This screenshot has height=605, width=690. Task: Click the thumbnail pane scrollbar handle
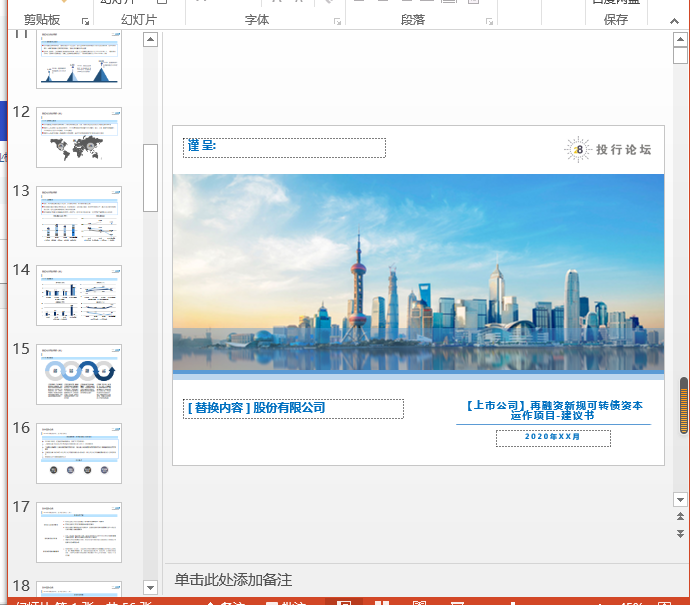click(x=150, y=178)
